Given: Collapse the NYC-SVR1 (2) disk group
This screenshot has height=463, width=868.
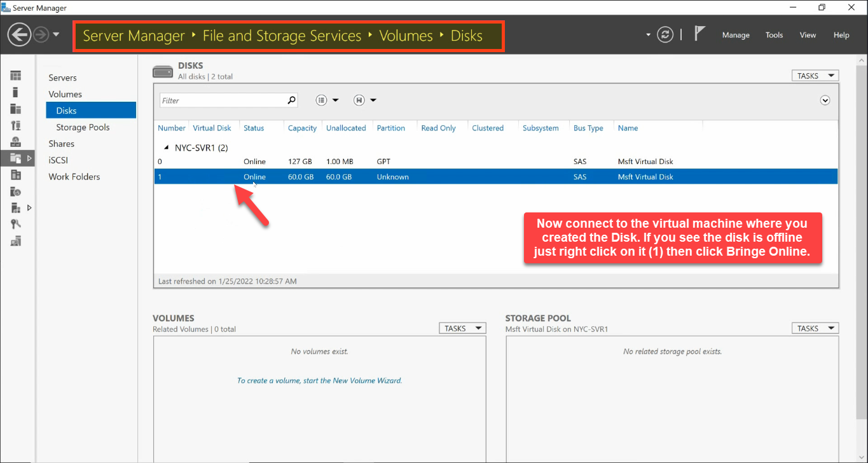Looking at the screenshot, I should 167,148.
